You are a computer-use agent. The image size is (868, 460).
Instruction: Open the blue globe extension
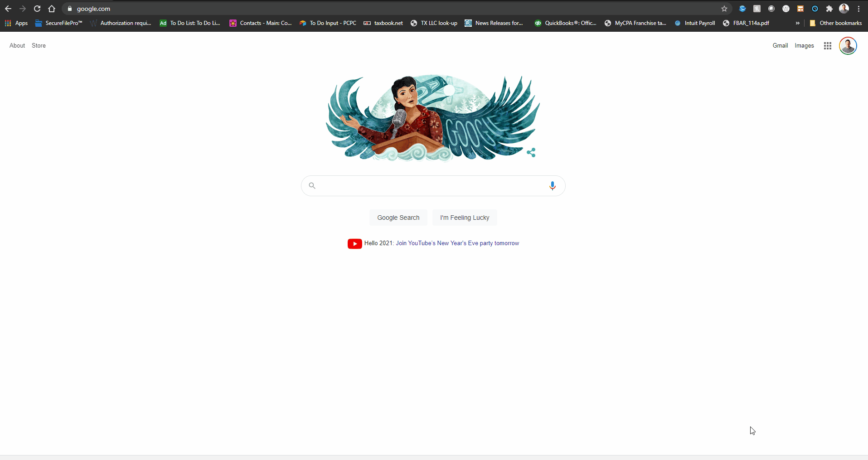tap(742, 9)
